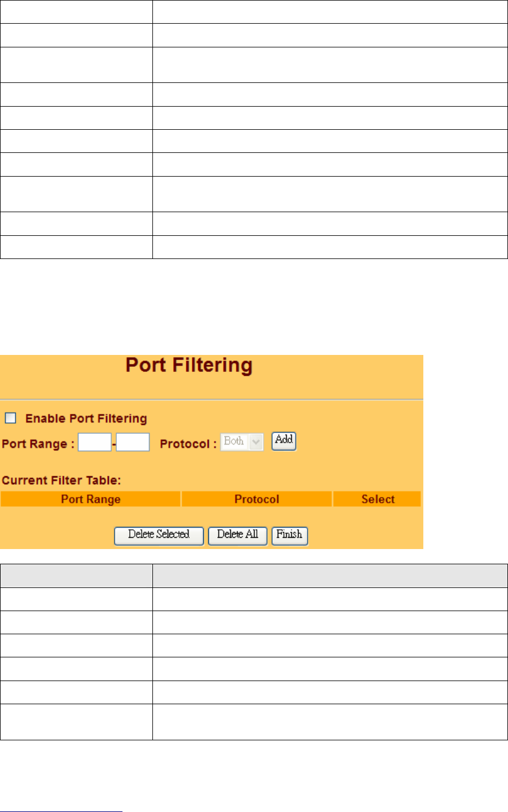Screen dimensions: 508x812
Task: Click the dash between the port inputs
Action: tap(114, 445)
